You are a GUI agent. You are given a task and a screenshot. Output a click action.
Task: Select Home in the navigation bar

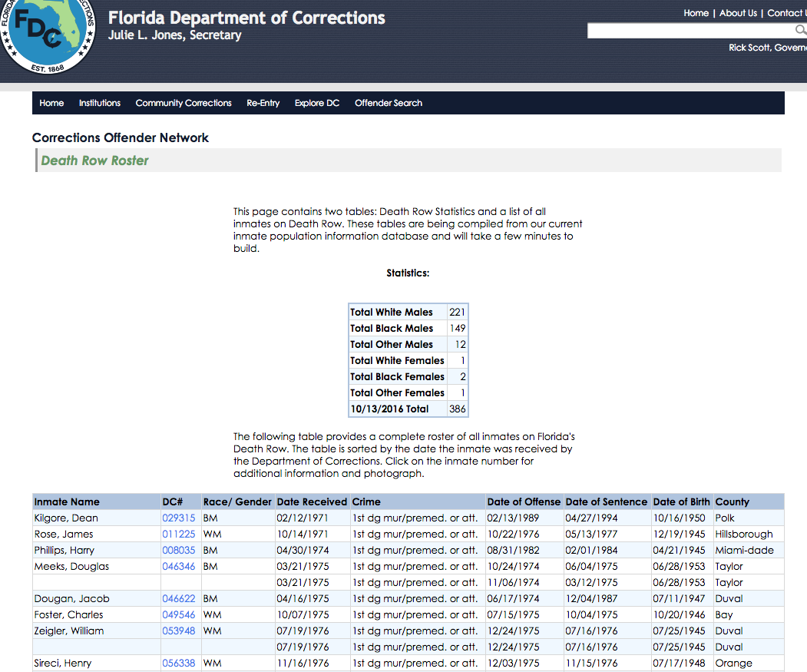click(51, 103)
